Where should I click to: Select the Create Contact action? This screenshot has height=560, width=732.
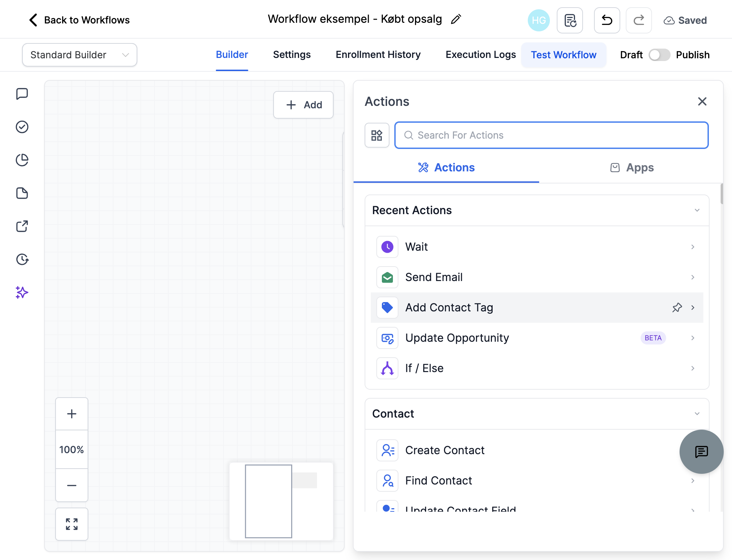(x=537, y=450)
